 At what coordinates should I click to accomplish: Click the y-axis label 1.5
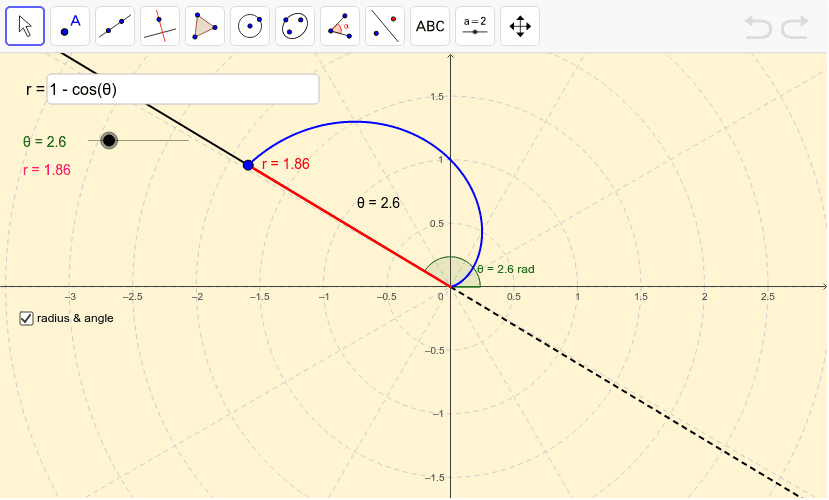point(437,96)
